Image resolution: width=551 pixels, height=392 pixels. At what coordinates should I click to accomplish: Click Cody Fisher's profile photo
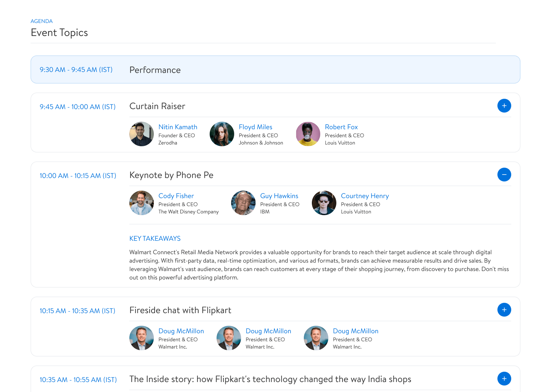coord(142,203)
